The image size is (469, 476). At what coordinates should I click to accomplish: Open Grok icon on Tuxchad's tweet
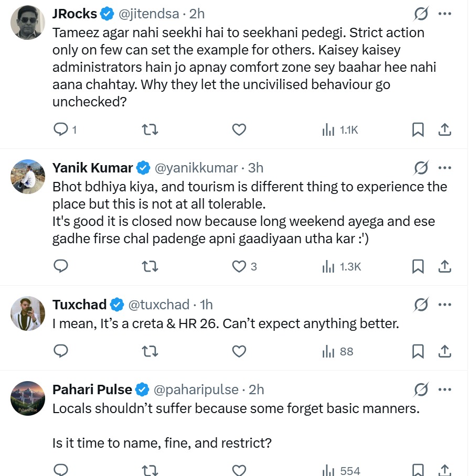tap(421, 305)
